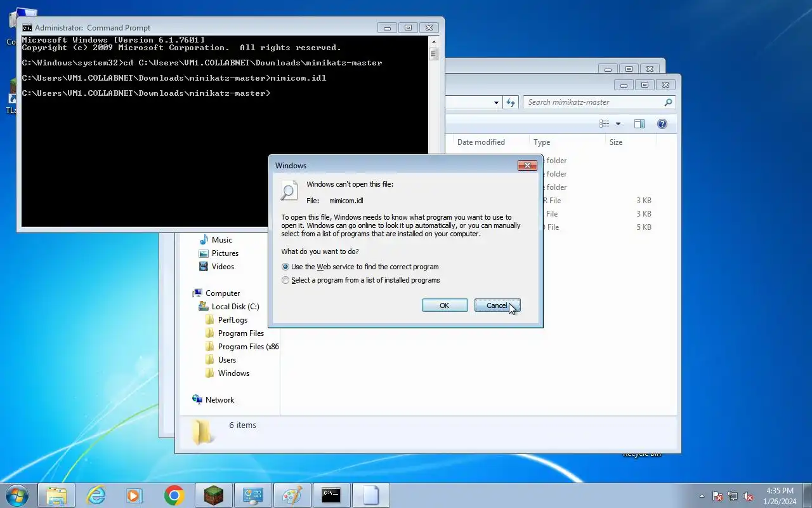The image size is (812, 508).
Task: Select Use the Web service radio option
Action: coord(360,267)
